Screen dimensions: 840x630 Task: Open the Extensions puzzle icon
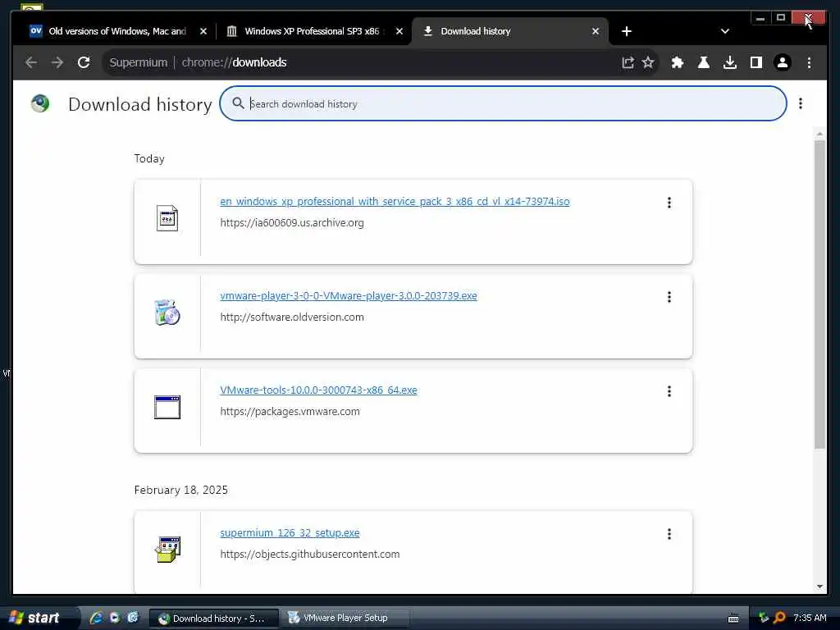[x=677, y=62]
